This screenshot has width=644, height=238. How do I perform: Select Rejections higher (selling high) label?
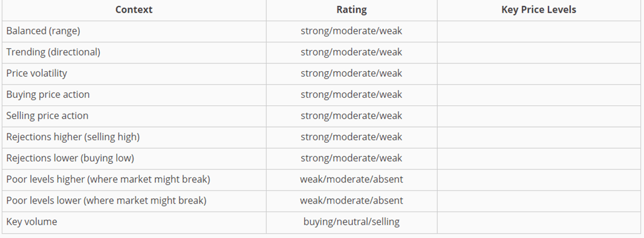click(73, 137)
